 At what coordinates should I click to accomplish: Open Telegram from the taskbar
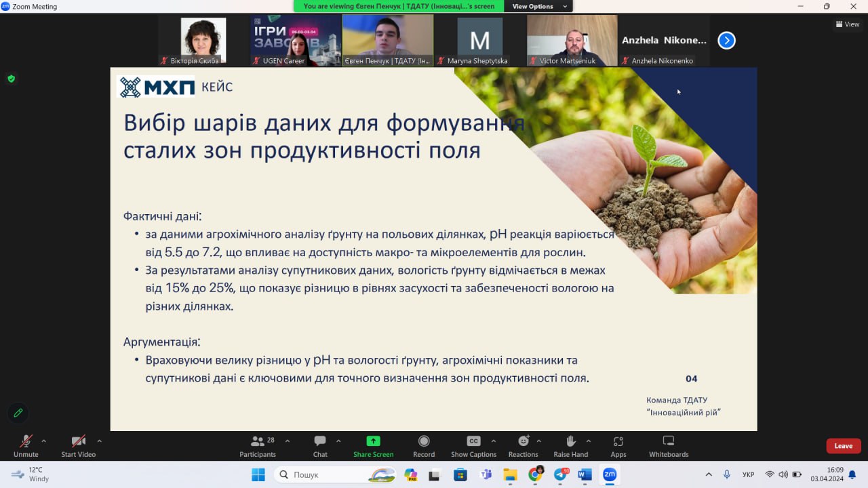click(x=560, y=474)
